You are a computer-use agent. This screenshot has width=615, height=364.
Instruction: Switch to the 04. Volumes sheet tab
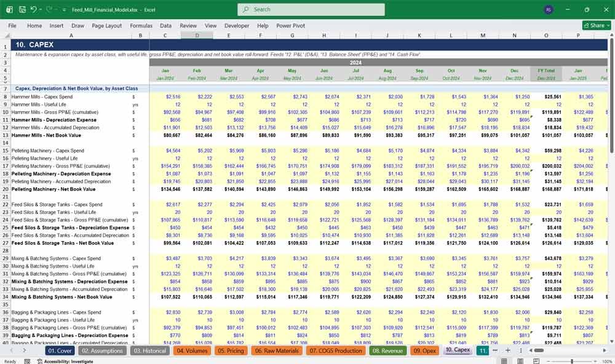pos(192,350)
